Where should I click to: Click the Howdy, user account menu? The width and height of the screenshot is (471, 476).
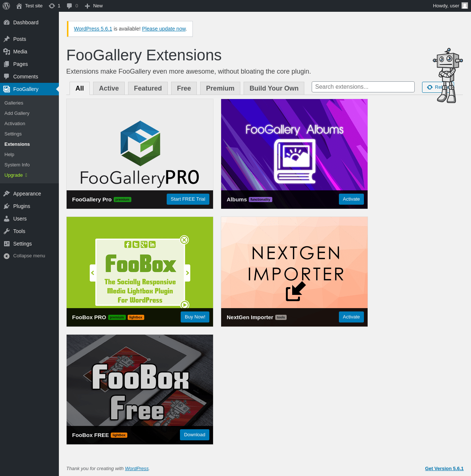(450, 6)
